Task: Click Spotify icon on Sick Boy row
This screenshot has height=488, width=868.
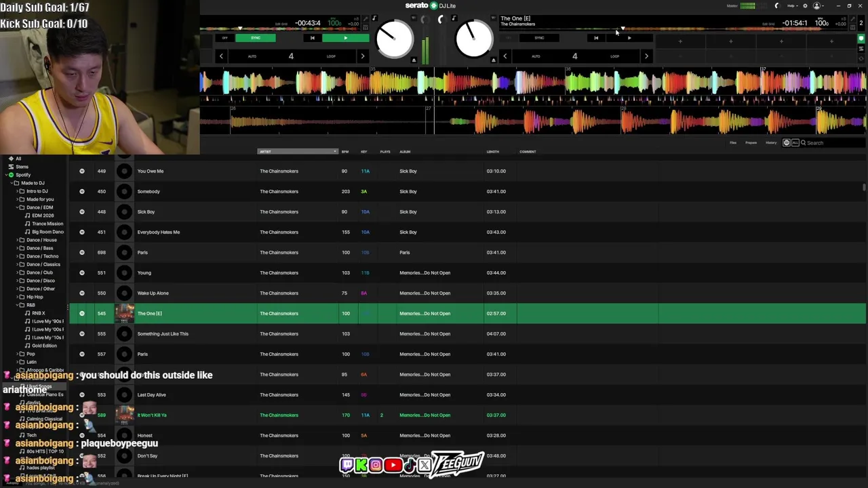Action: (82, 211)
